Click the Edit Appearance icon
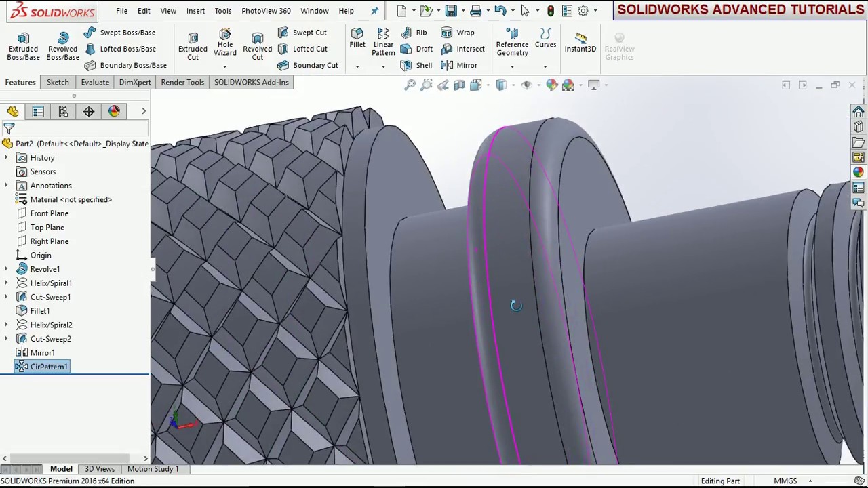This screenshot has height=488, width=868. point(551,85)
